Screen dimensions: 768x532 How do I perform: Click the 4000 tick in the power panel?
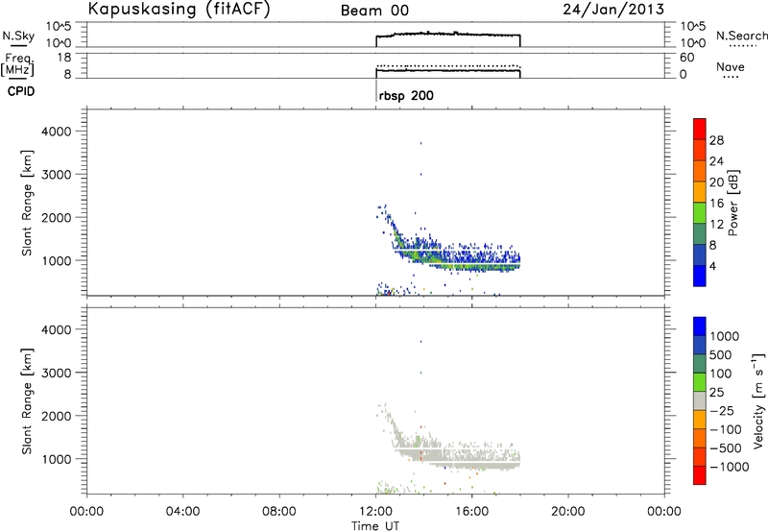click(57, 132)
